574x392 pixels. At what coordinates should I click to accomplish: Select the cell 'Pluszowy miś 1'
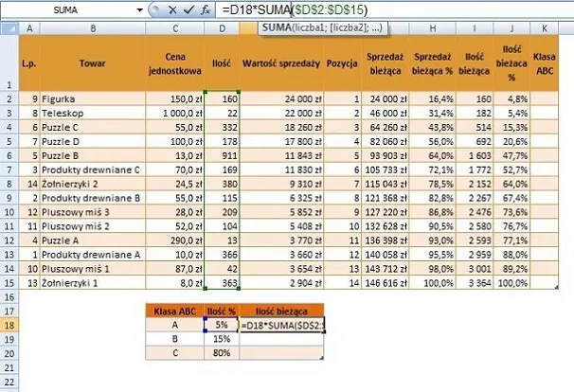coord(93,269)
